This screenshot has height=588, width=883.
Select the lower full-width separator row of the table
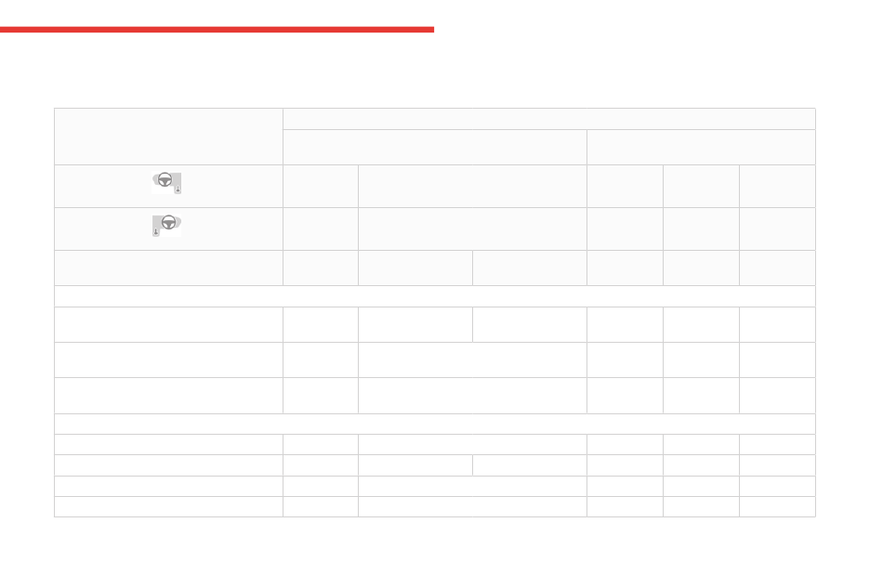tap(435, 425)
